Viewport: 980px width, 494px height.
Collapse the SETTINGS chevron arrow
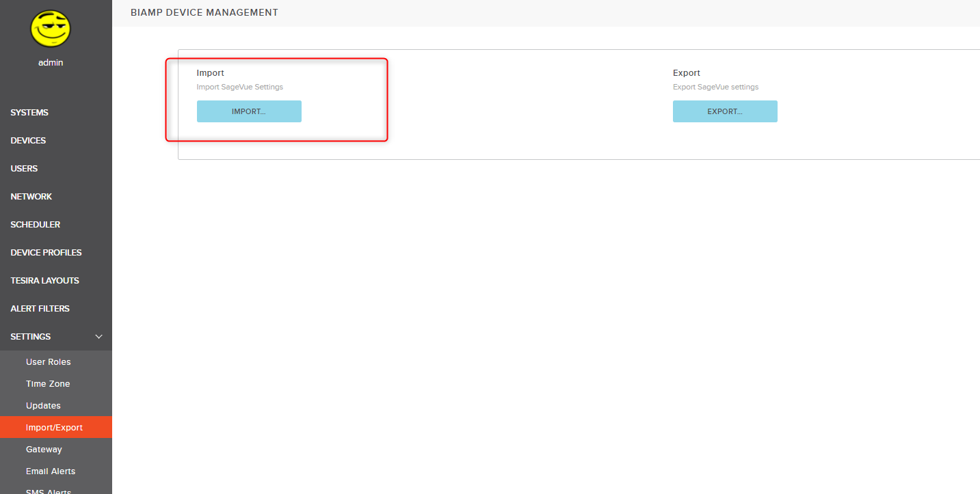click(98, 337)
